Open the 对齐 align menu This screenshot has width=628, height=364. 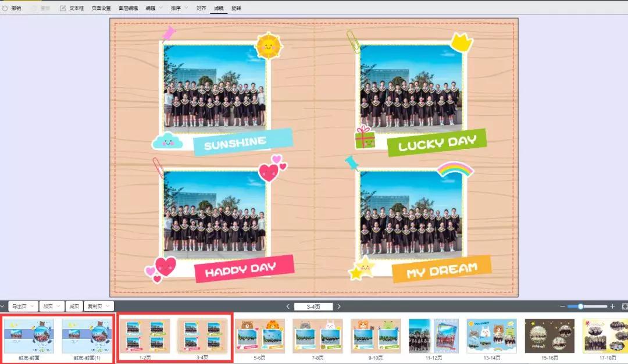(201, 8)
